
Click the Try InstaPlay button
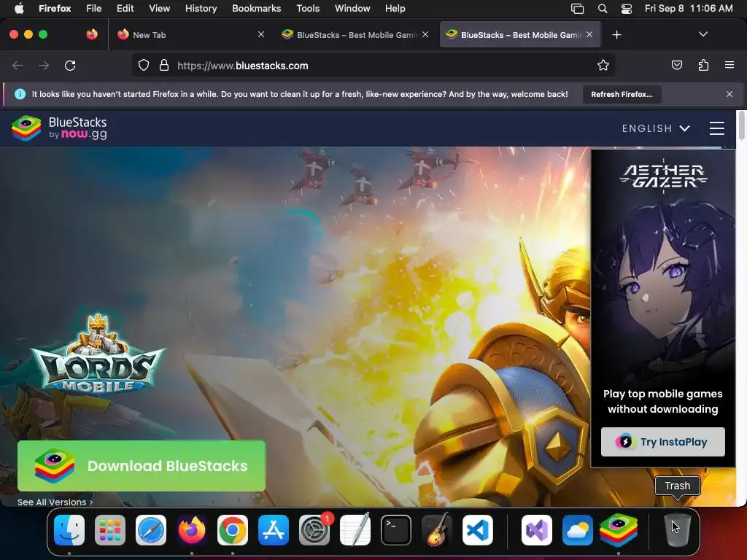pos(662,442)
